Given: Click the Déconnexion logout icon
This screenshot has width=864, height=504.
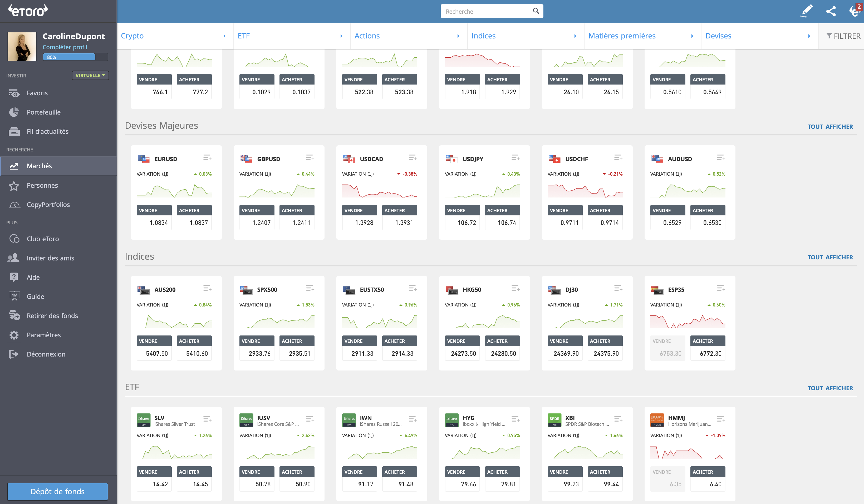Looking at the screenshot, I should tap(14, 354).
